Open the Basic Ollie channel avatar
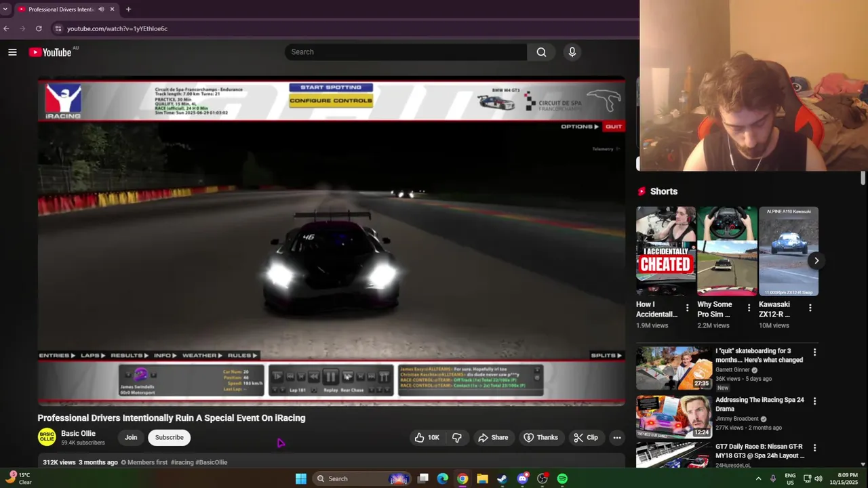 (x=47, y=437)
